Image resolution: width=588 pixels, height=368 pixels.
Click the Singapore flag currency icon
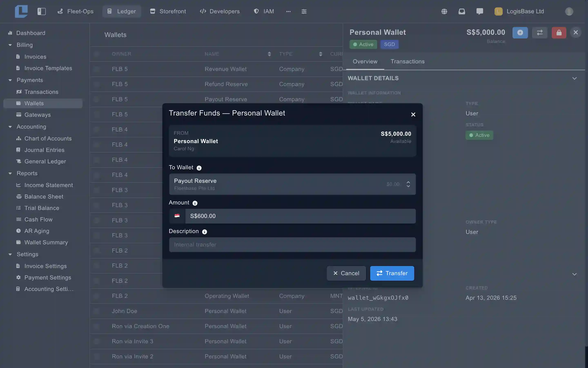click(177, 216)
